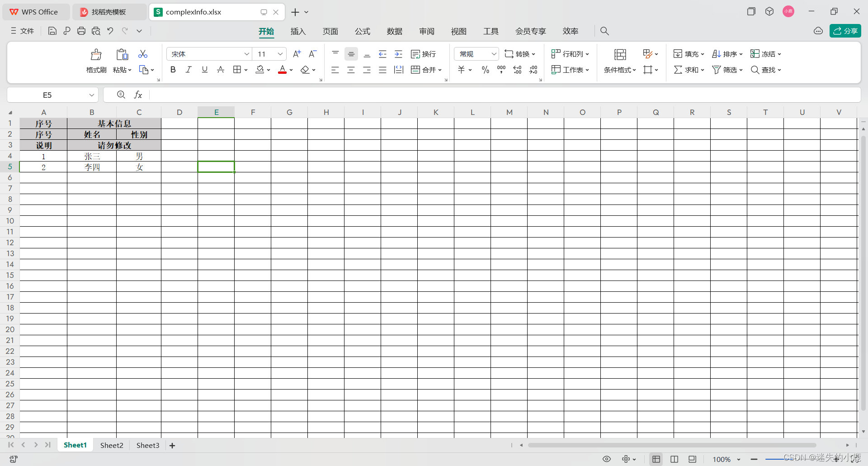868x466 pixels.
Task: Open the 数据 ribbon tab
Action: point(395,31)
